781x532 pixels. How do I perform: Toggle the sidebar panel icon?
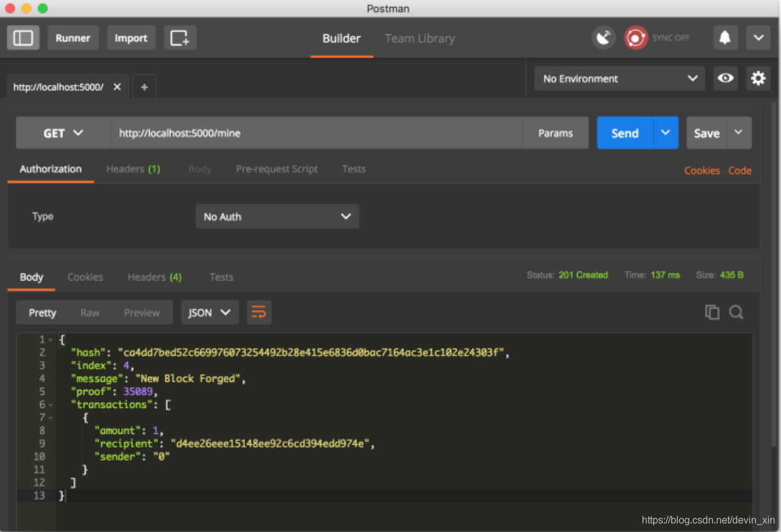pos(23,38)
